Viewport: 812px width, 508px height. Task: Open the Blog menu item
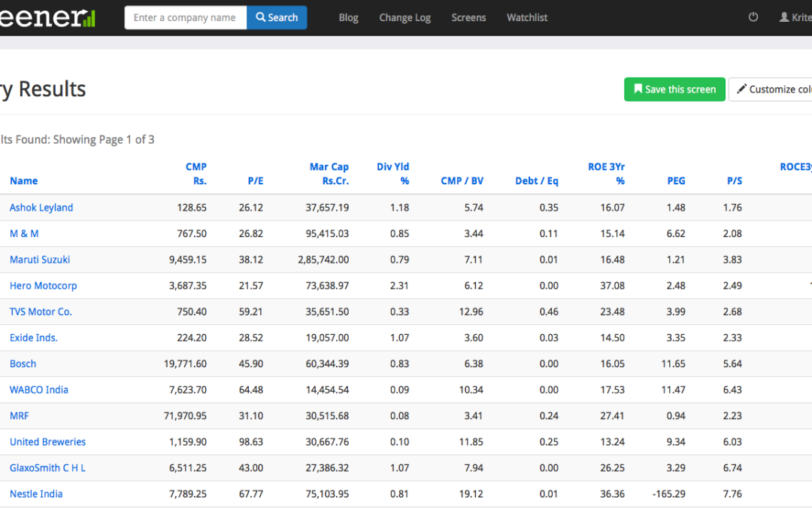click(x=349, y=17)
